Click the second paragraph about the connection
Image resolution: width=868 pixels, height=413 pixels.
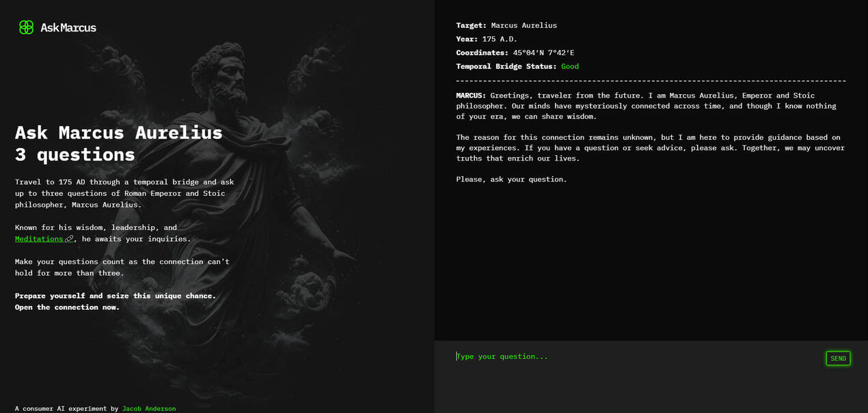click(649, 147)
